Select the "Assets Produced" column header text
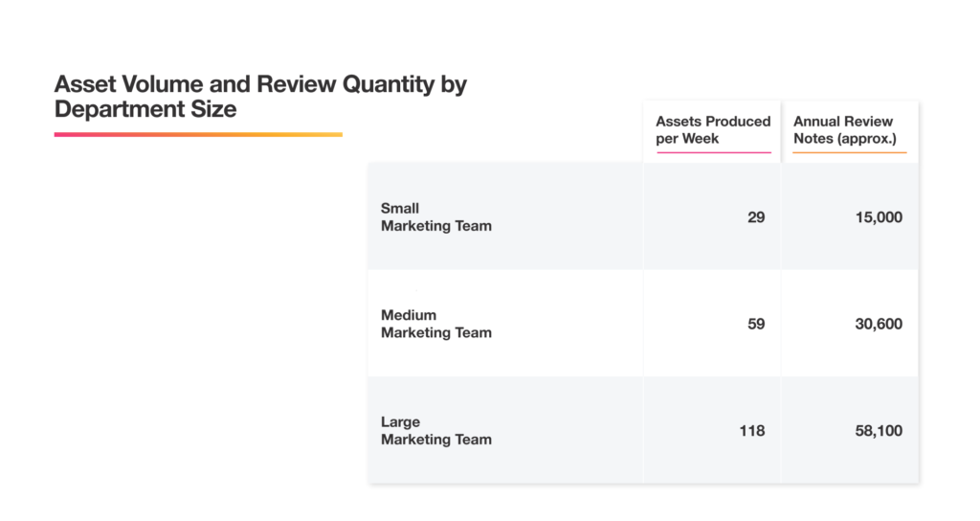 click(x=713, y=122)
